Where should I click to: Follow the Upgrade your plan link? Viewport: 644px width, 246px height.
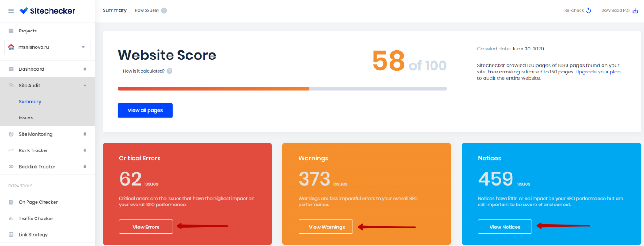[598, 72]
